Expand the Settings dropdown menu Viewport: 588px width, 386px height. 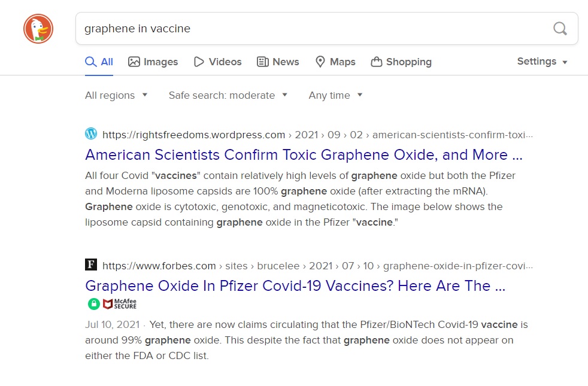(x=542, y=62)
